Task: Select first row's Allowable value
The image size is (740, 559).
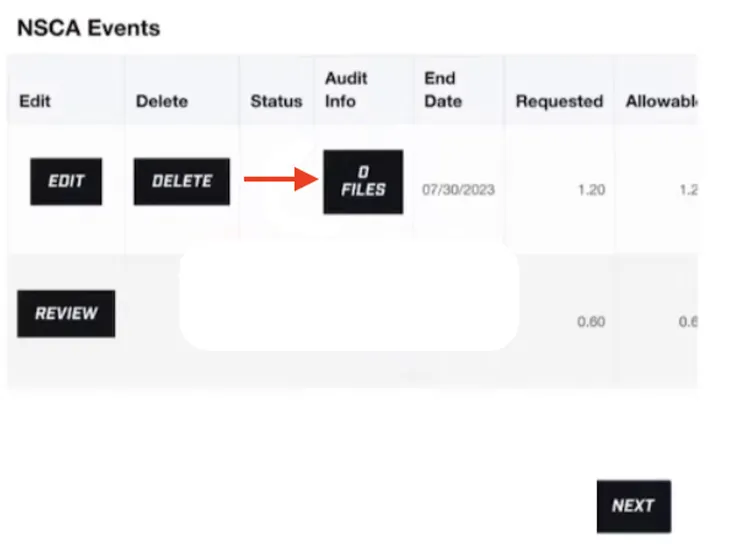Action: [688, 189]
